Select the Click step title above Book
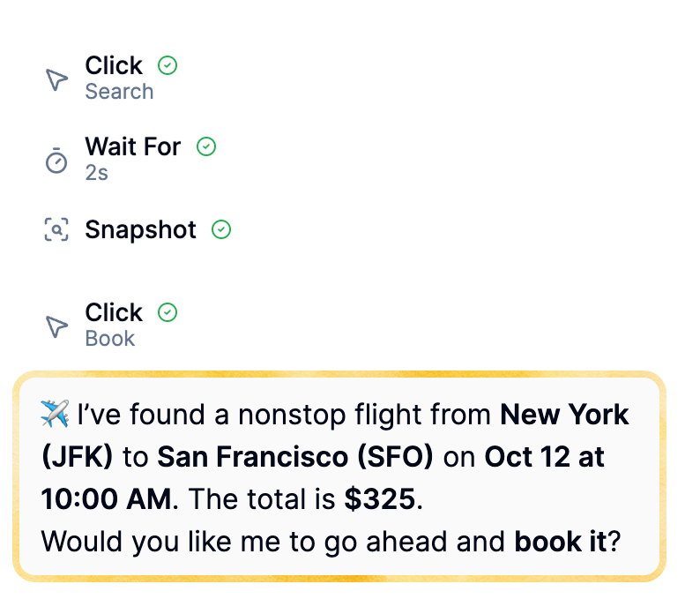 [x=114, y=312]
